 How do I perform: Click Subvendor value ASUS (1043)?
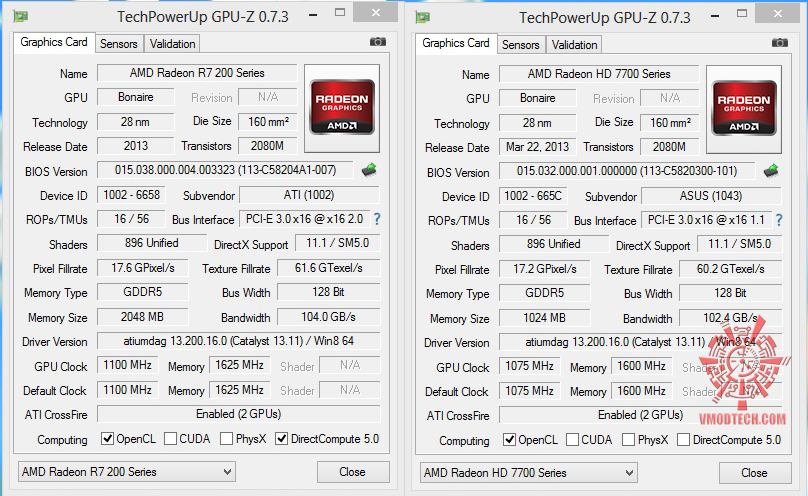(x=712, y=196)
